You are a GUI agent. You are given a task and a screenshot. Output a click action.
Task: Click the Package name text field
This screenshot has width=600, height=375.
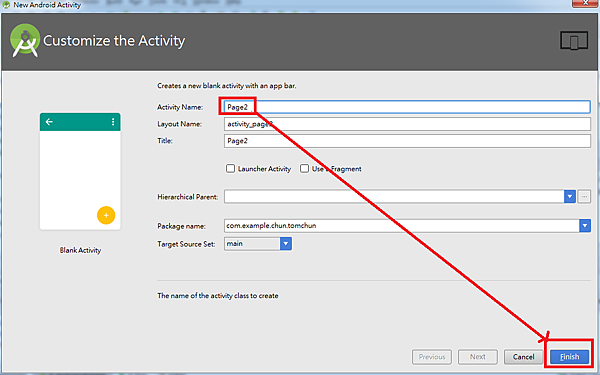(x=401, y=226)
